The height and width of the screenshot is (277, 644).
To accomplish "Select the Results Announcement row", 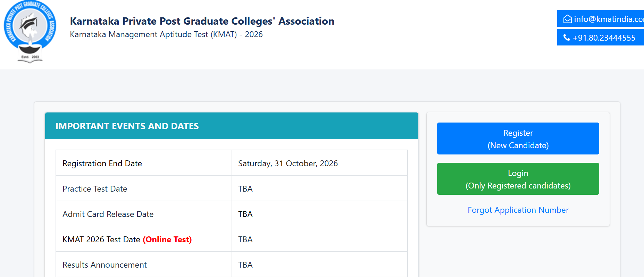I will (x=232, y=265).
